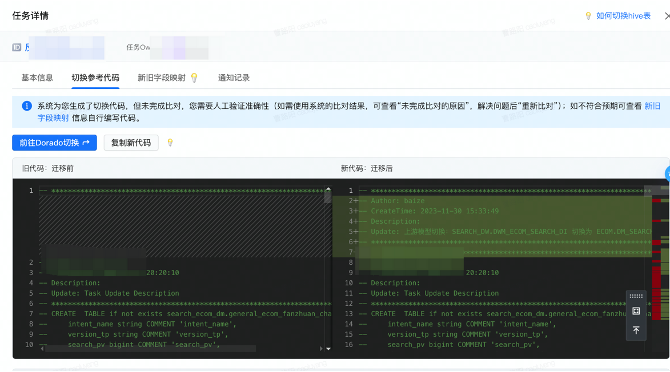Switch to the 基本信息 tab
The image size is (670, 372).
click(37, 78)
